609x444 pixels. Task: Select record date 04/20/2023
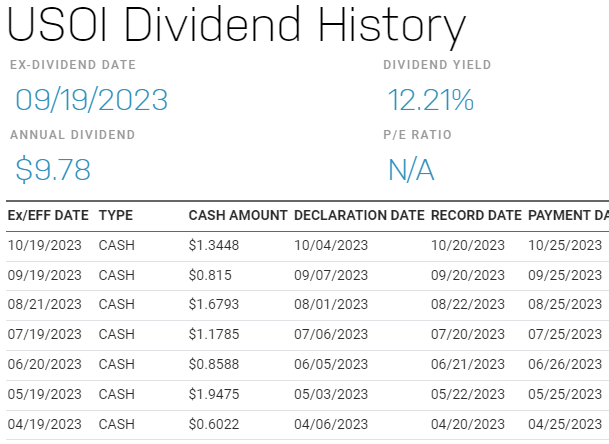pyautogui.click(x=468, y=424)
